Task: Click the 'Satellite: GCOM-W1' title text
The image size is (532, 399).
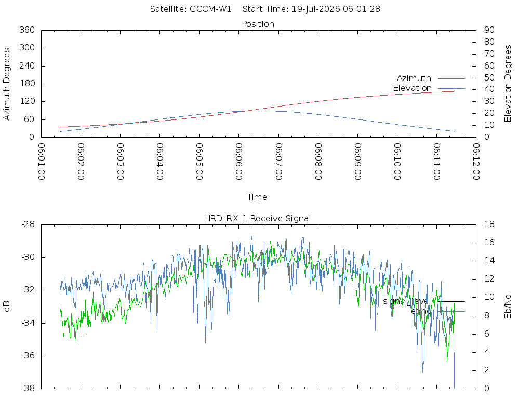Action: [191, 9]
